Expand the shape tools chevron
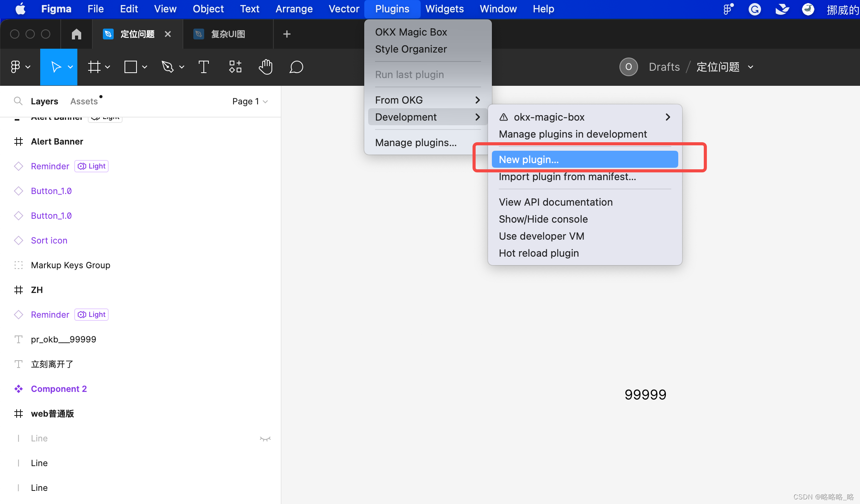The height and width of the screenshot is (504, 860). tap(145, 67)
